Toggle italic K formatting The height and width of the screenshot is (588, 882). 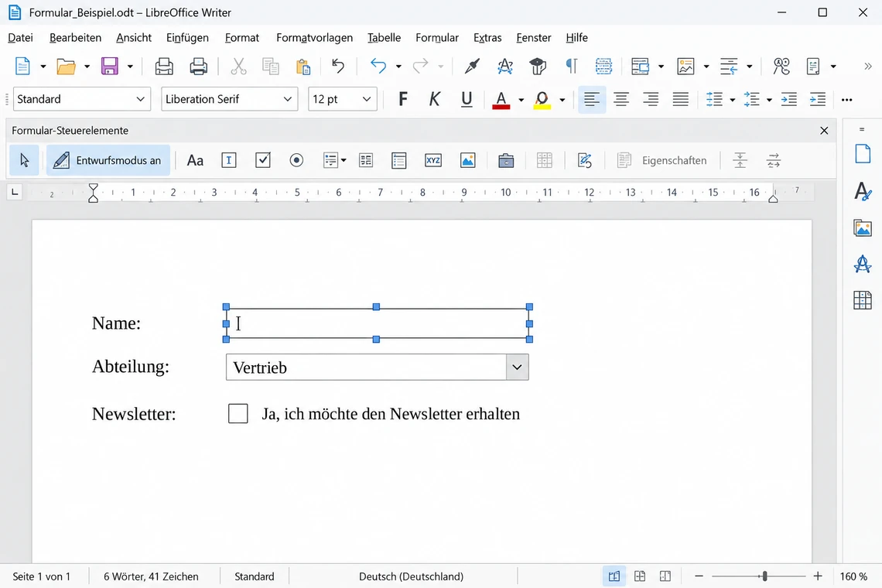434,100
